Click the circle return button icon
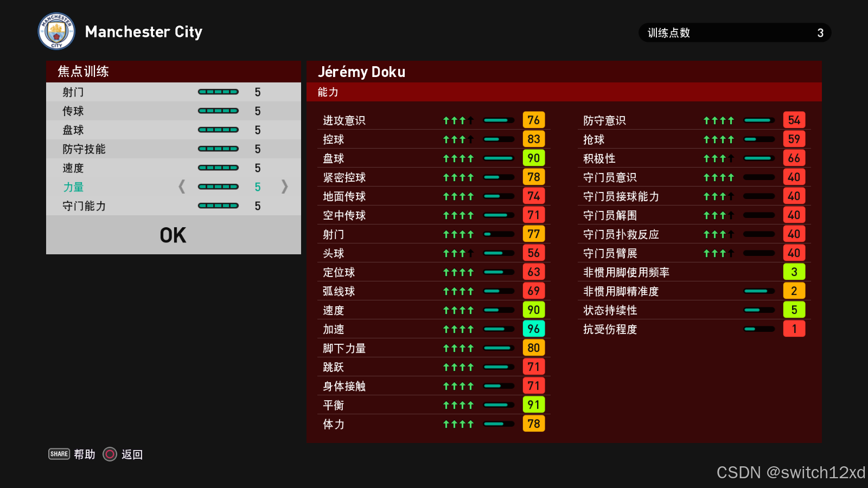868x488 pixels. pyautogui.click(x=110, y=454)
